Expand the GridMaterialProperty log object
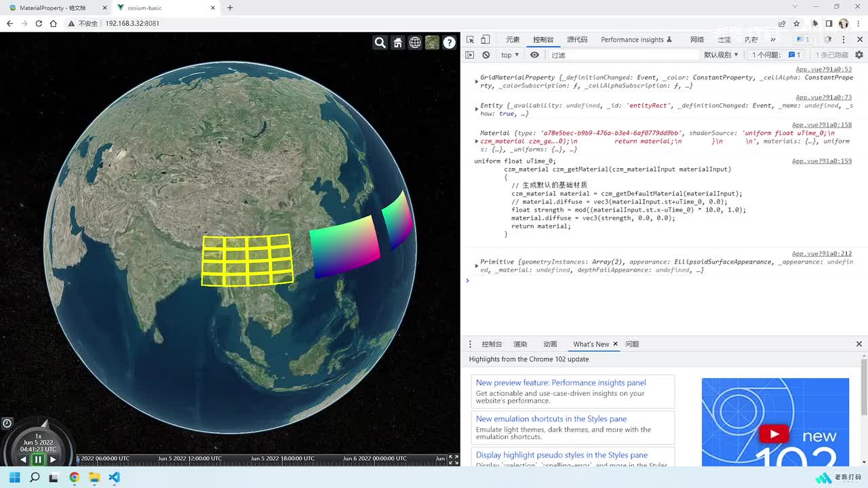The image size is (868, 488). 476,81
